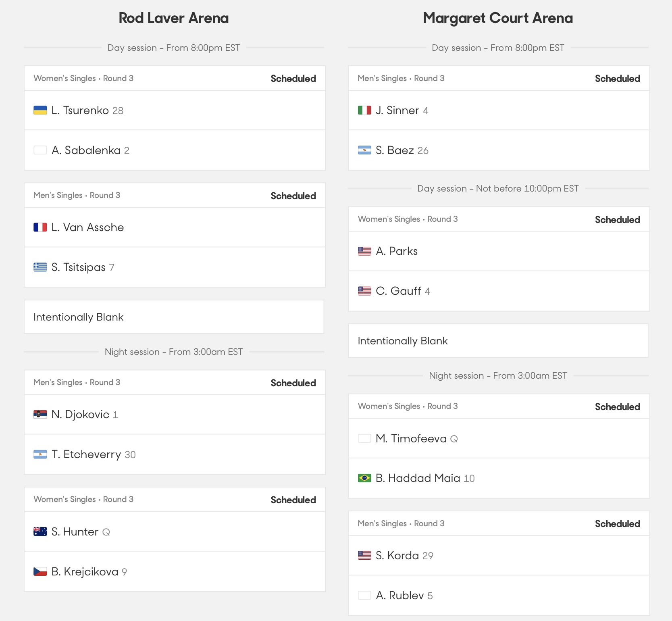Click the Greece flag beside S. Tsitsipas
The height and width of the screenshot is (621, 672).
[40, 267]
